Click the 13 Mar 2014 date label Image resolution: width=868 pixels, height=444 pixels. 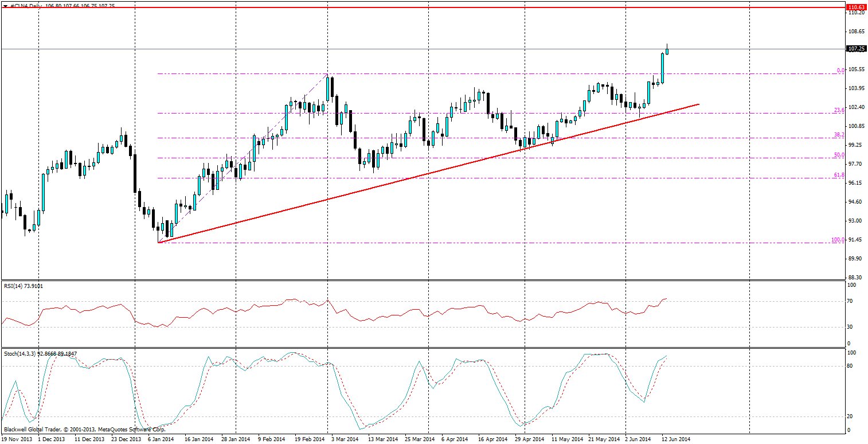(x=382, y=439)
